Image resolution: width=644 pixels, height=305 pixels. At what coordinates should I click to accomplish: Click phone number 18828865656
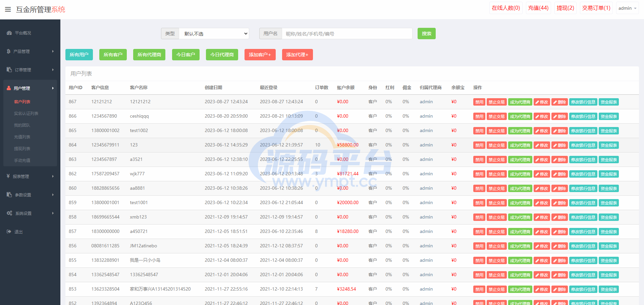tap(105, 188)
